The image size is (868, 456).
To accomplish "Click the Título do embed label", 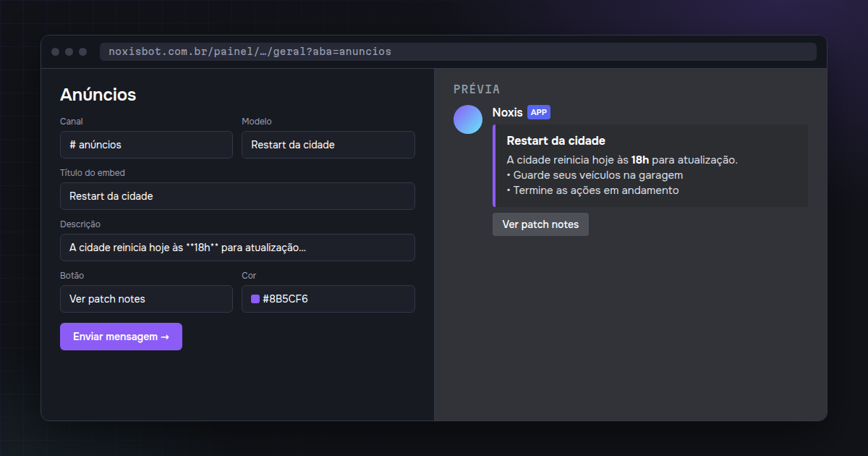I will 93,173.
